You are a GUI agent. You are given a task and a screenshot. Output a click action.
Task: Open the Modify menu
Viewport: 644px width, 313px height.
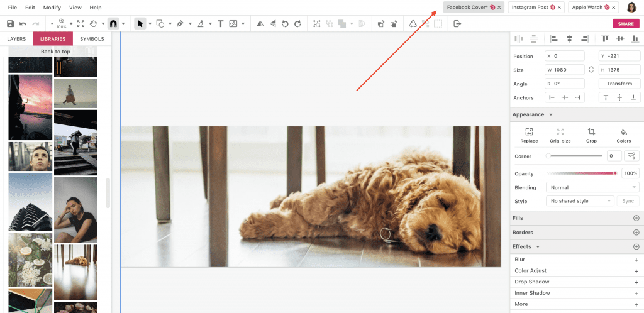click(x=52, y=8)
